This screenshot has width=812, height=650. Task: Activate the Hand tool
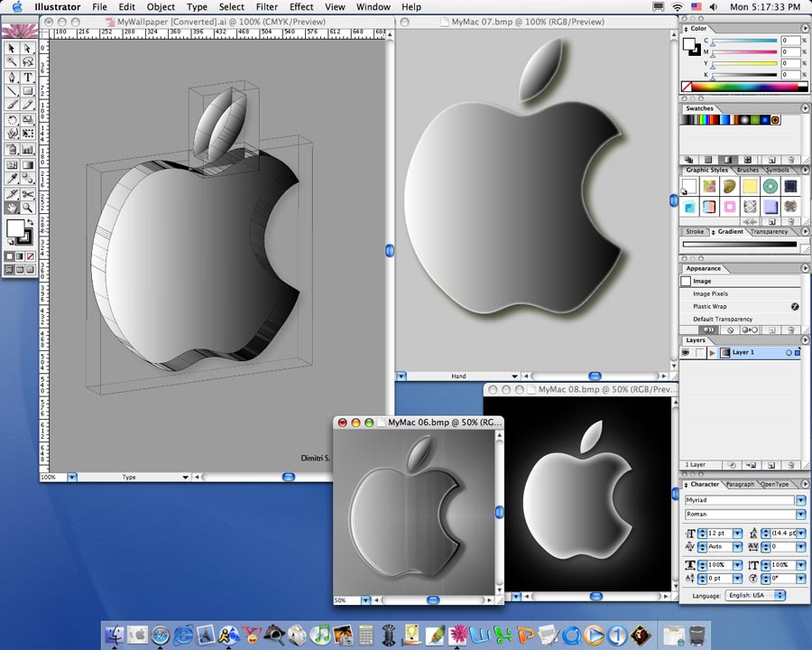[12, 208]
